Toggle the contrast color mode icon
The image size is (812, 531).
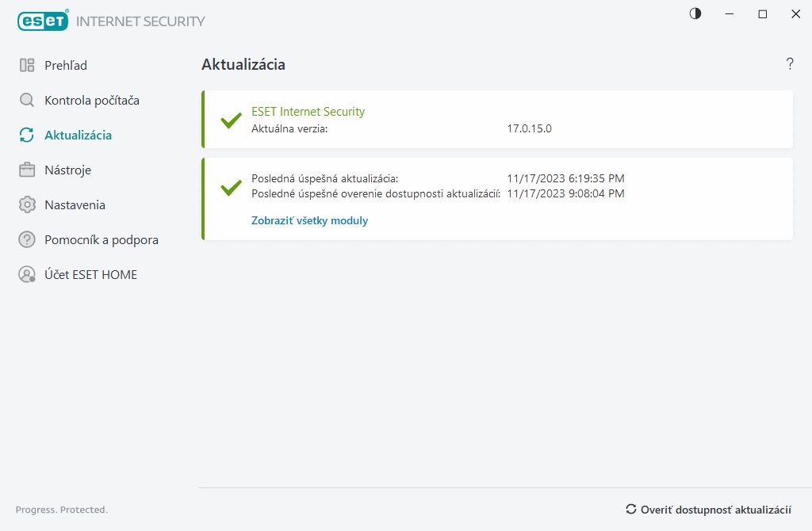pos(695,14)
